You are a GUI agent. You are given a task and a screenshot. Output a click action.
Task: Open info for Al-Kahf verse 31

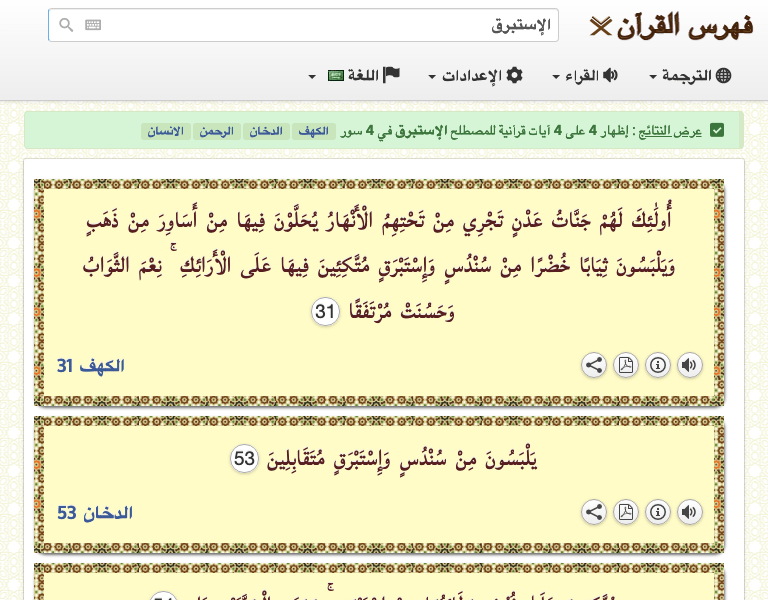click(x=658, y=365)
